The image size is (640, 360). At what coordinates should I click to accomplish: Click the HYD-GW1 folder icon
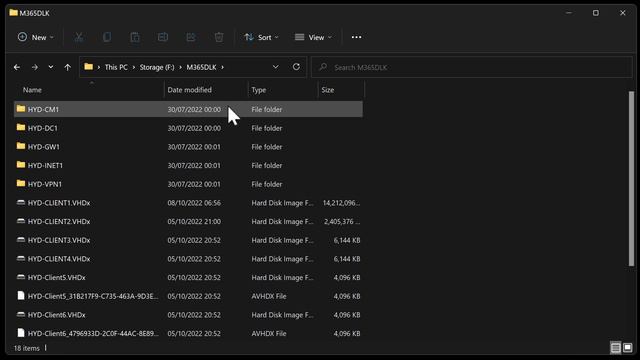pos(21,146)
